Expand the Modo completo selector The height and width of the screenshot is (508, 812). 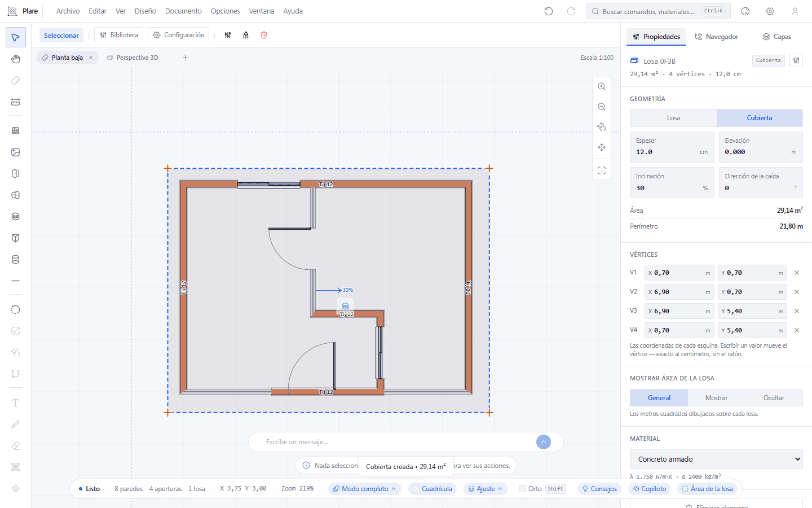point(365,489)
